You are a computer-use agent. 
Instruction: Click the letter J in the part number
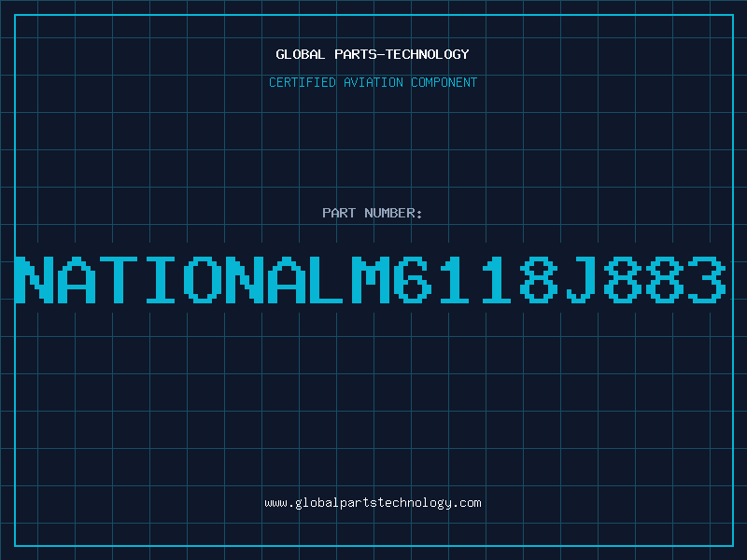[x=580, y=279]
